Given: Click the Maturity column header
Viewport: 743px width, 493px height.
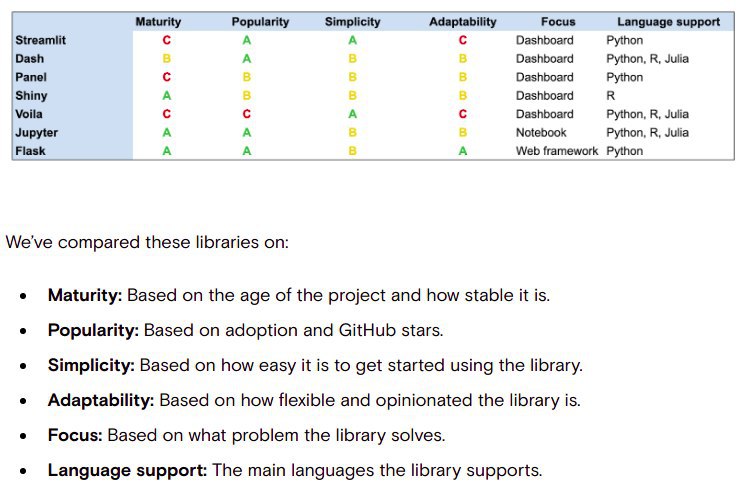Looking at the screenshot, I should tap(158, 22).
